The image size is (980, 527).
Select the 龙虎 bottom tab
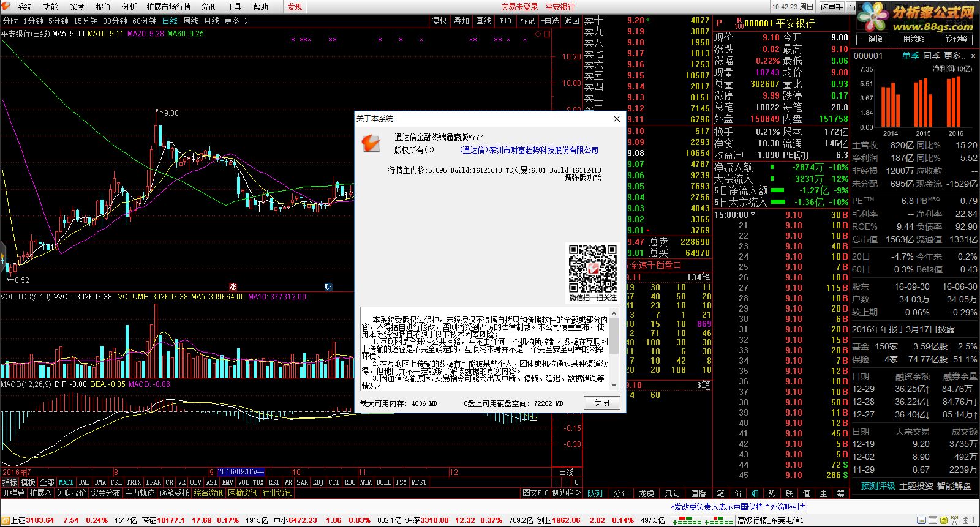(646, 493)
